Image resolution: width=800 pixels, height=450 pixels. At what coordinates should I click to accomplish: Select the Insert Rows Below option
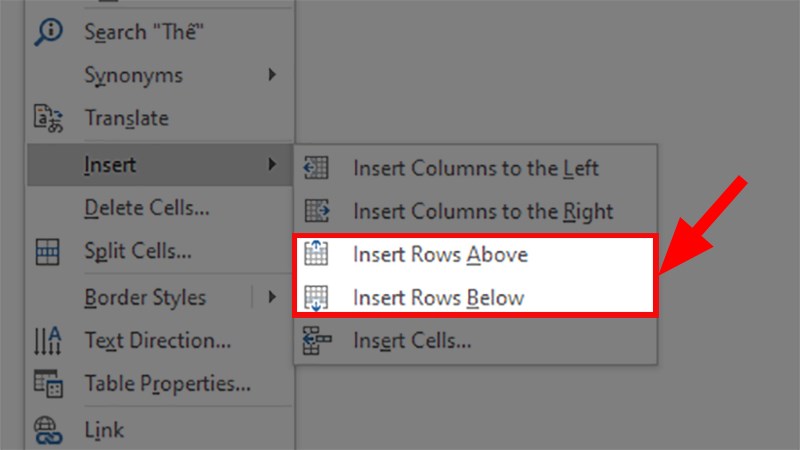pos(438,297)
